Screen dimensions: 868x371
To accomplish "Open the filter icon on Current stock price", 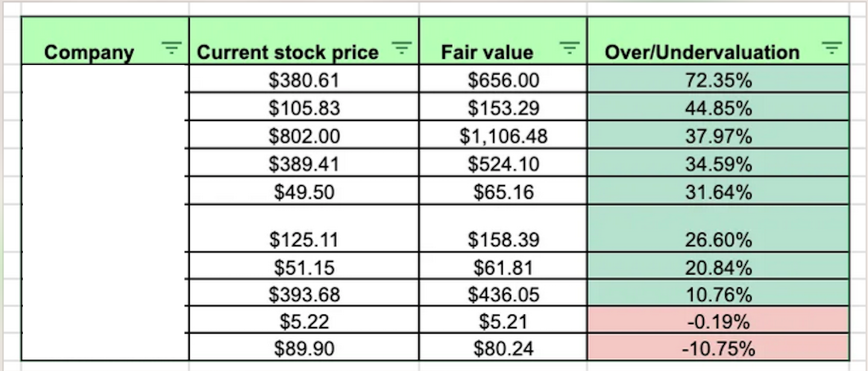I will [401, 46].
